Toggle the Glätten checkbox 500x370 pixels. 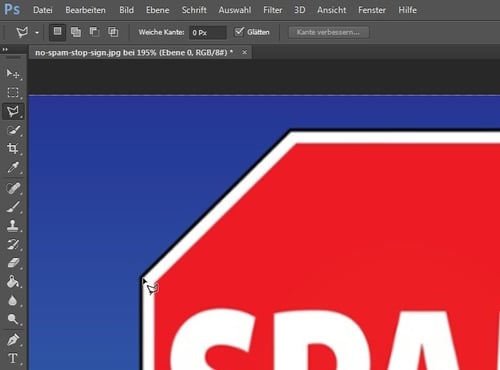point(239,32)
